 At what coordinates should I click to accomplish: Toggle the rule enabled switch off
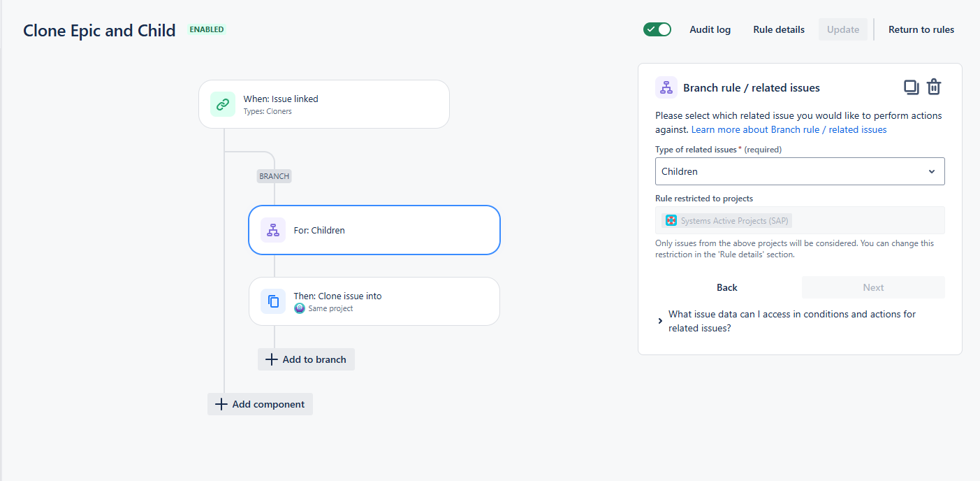(657, 29)
